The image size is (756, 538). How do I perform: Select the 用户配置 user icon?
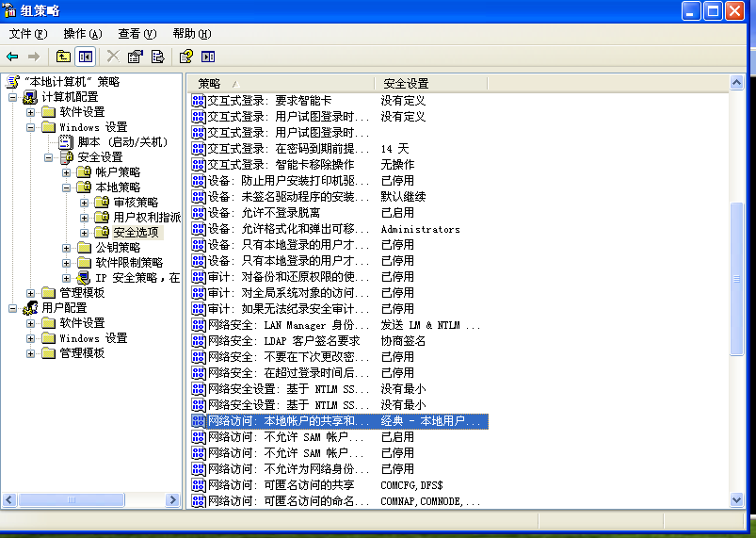[x=30, y=308]
